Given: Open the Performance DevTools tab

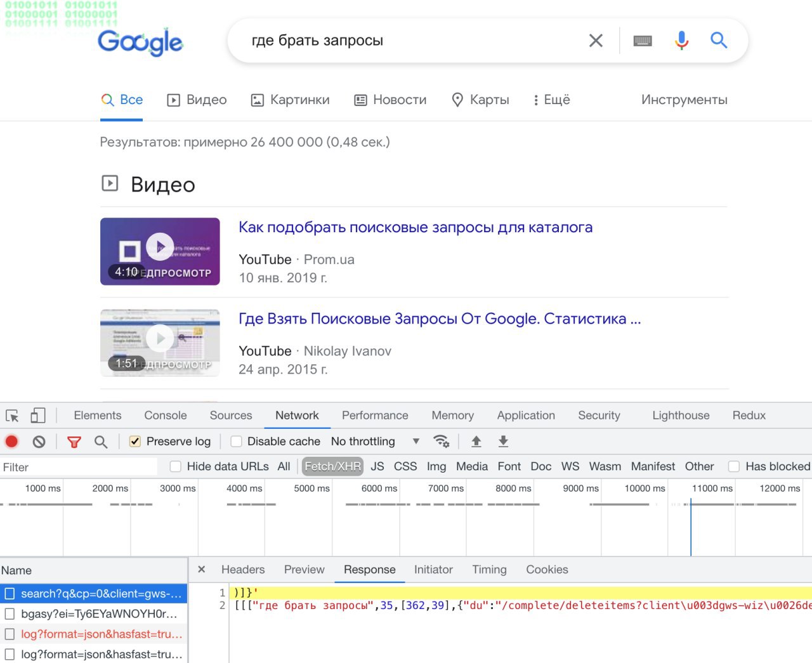Looking at the screenshot, I should tap(375, 416).
